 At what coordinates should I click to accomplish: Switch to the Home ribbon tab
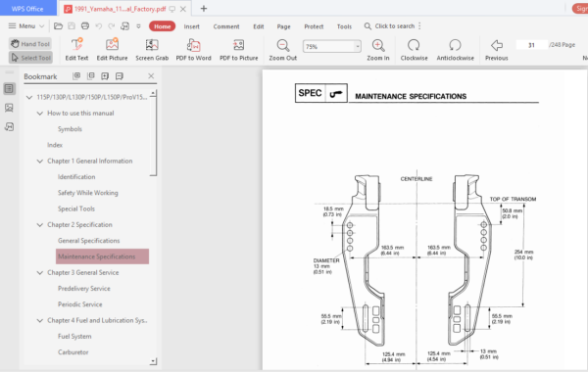(x=162, y=26)
